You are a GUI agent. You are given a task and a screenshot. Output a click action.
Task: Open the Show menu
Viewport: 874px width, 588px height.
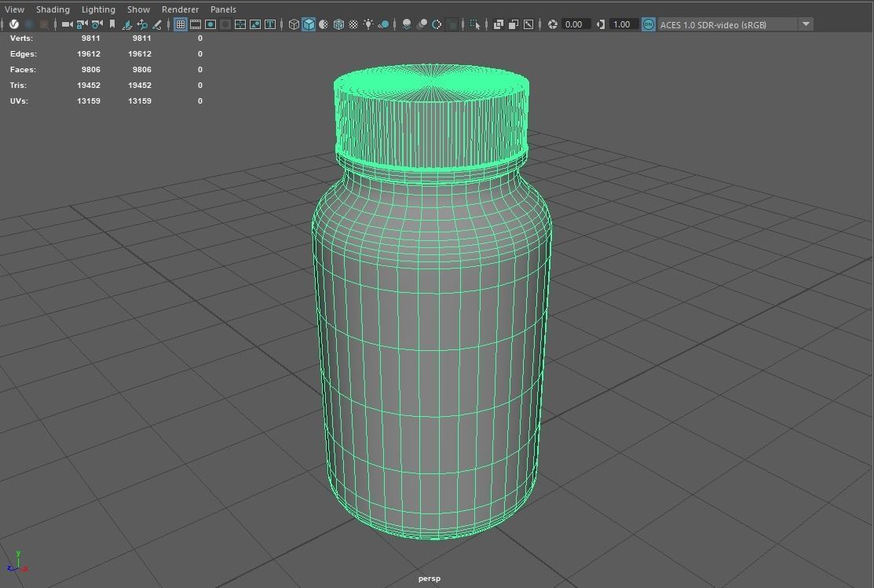(138, 9)
